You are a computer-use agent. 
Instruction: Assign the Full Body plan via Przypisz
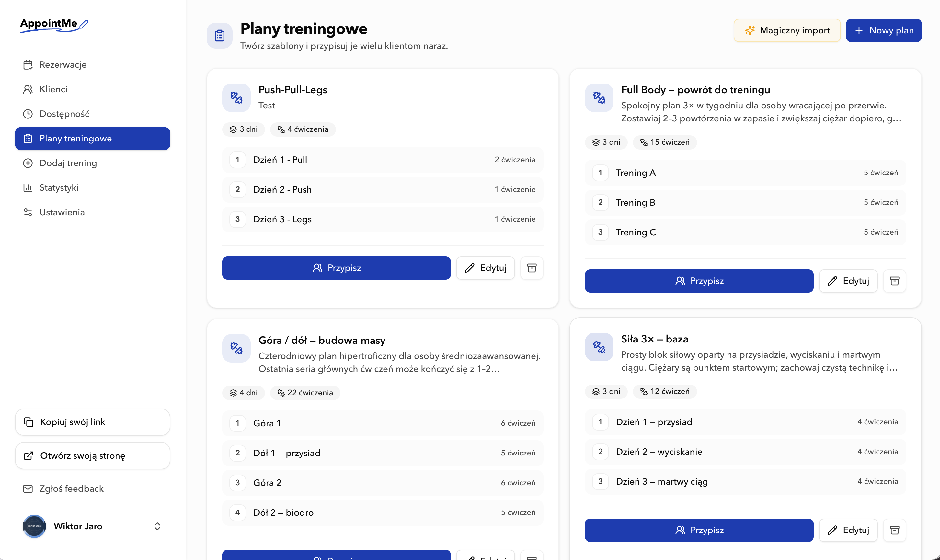699,281
